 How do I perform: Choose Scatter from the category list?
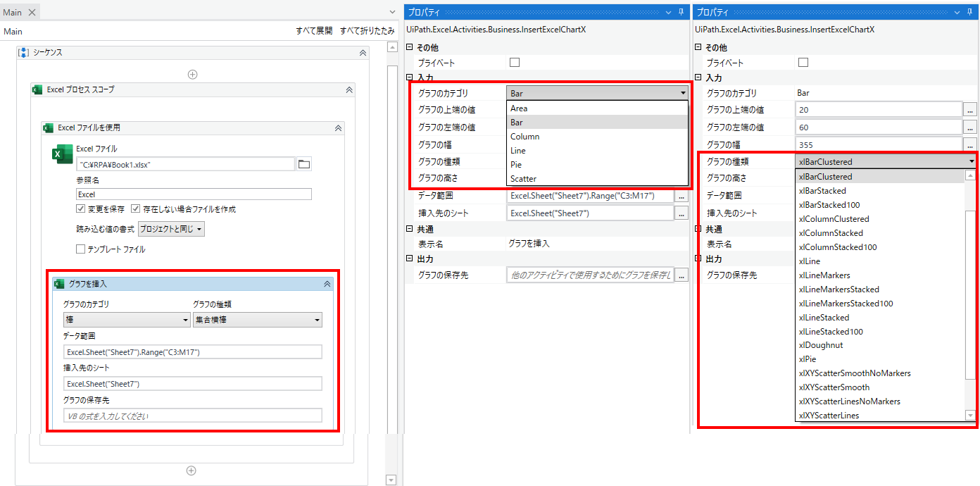597,179
